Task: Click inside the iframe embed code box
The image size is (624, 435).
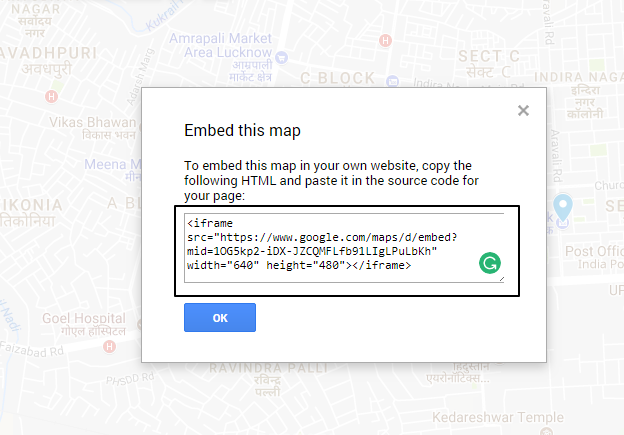Action: tap(344, 248)
